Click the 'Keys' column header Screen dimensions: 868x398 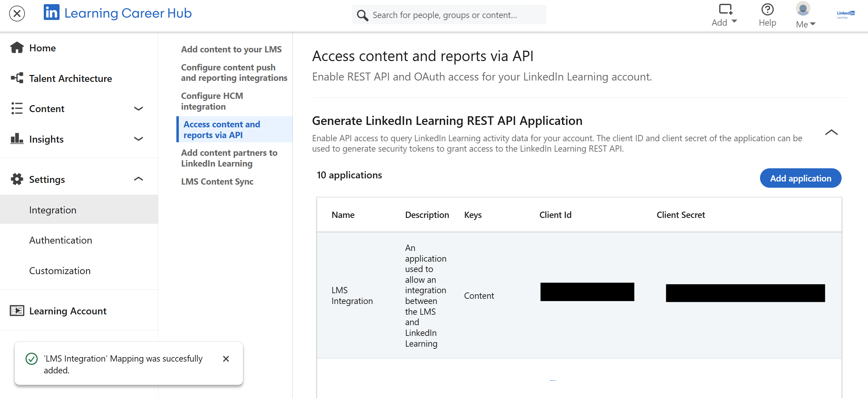[473, 215]
